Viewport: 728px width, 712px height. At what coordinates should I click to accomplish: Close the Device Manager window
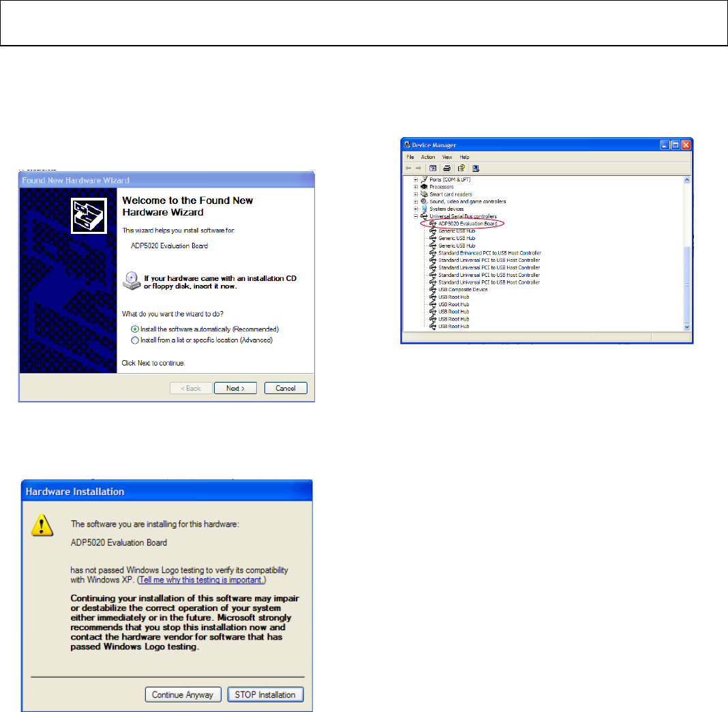point(686,145)
